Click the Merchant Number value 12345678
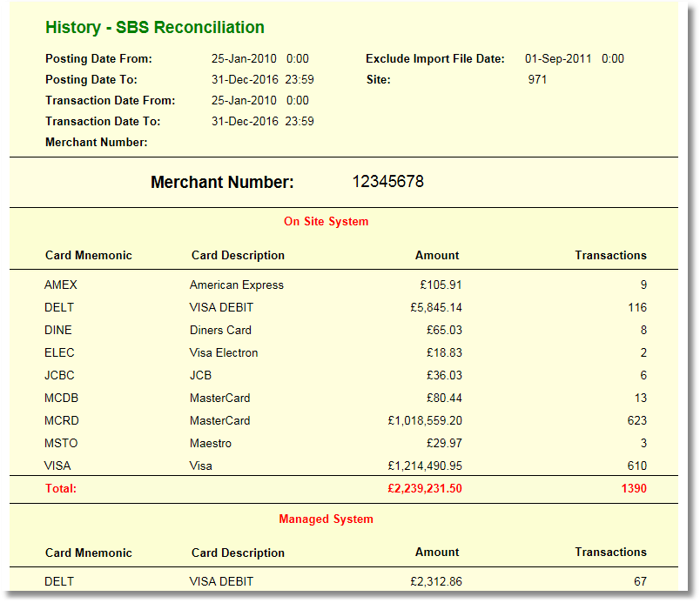Screen dimensions: 700x603 click(x=387, y=182)
